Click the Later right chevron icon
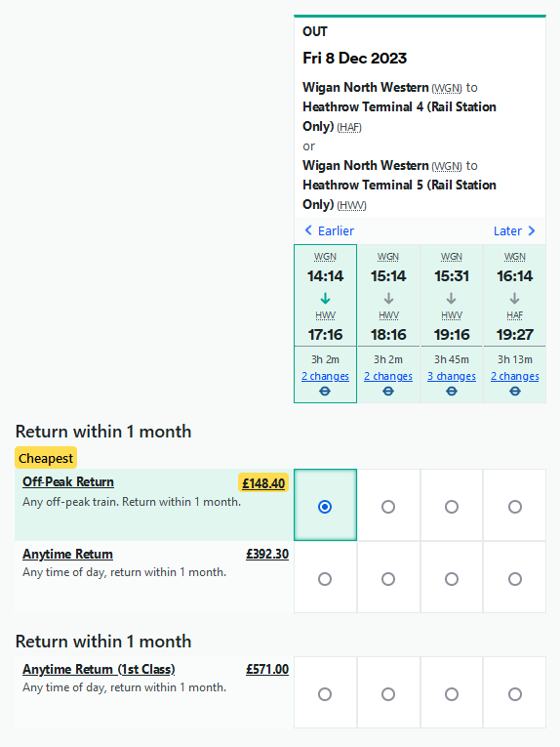 click(x=532, y=230)
